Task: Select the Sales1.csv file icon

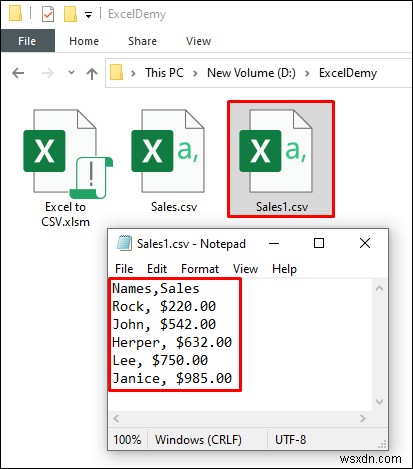Action: pyautogui.click(x=277, y=151)
